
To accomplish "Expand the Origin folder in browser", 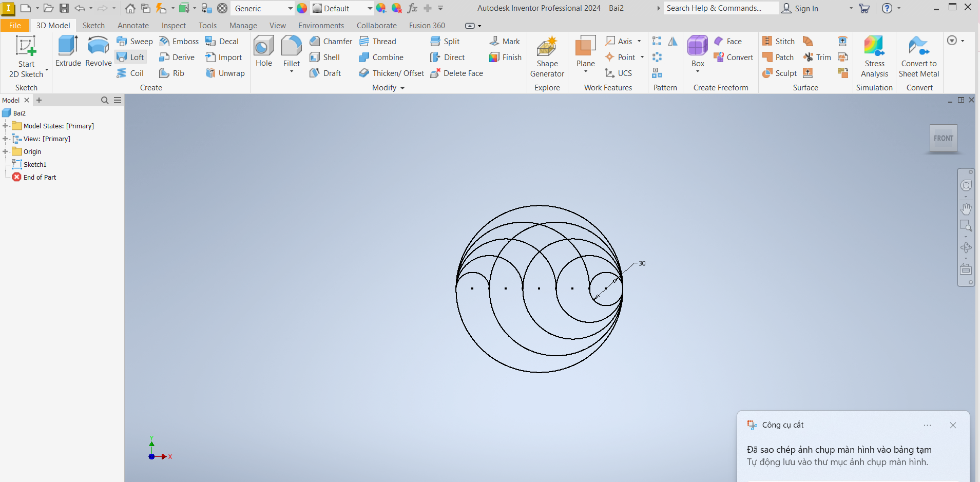I will click(5, 151).
